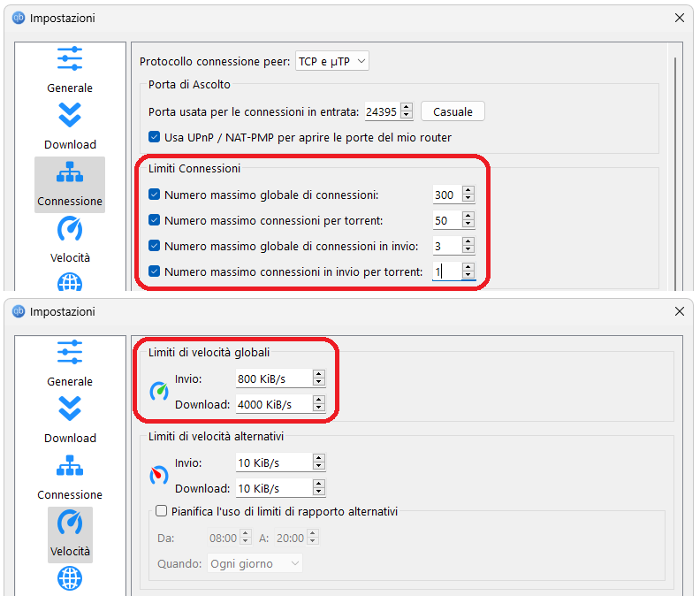Click connections per torrent field showing 50

pos(447,220)
